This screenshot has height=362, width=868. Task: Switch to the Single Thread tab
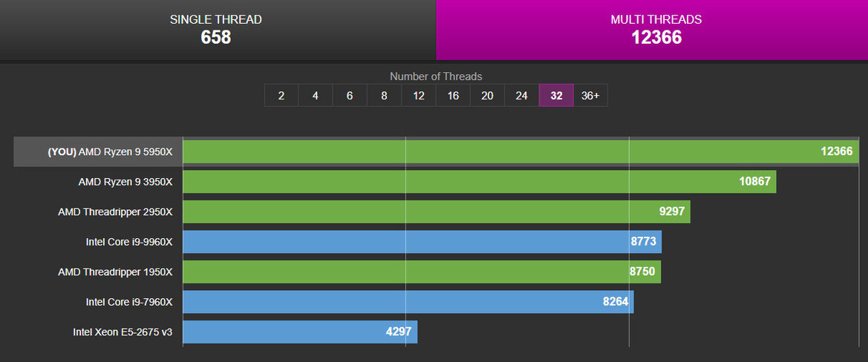tap(216, 30)
